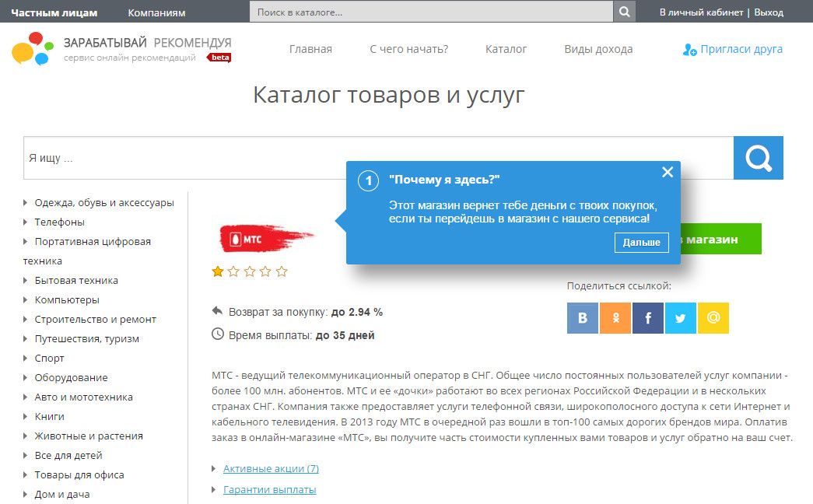Expand the "Гарантии выплаты" section

(269, 489)
